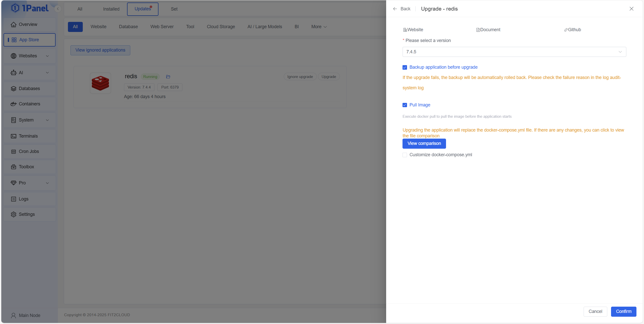Click redis Version: 7.4.4 tag
This screenshot has height=324, width=644.
point(139,87)
